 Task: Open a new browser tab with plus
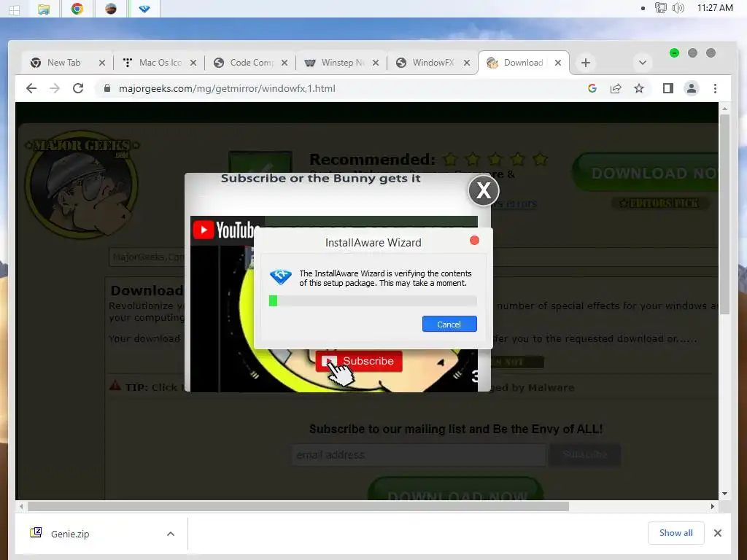tap(586, 63)
